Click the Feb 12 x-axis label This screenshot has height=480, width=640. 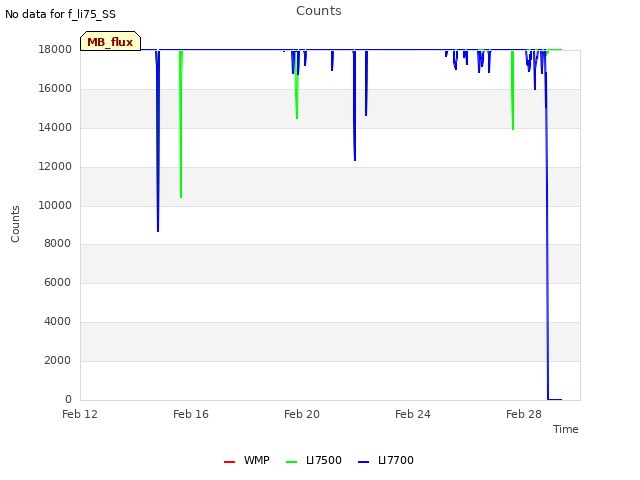80,414
